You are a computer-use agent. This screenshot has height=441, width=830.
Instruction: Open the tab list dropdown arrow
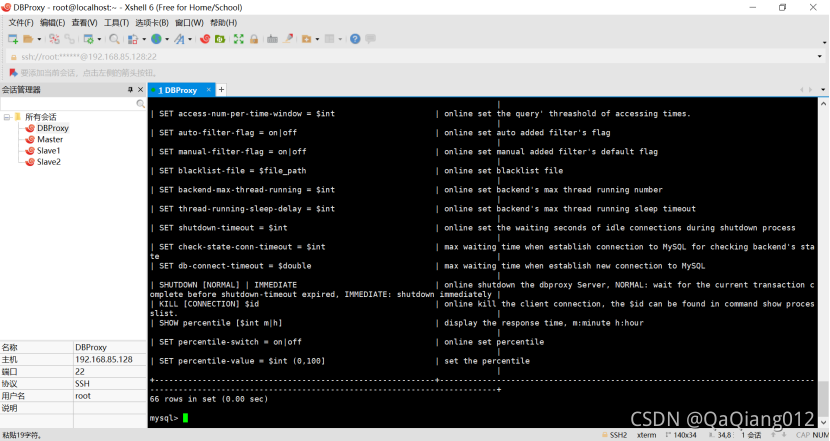[x=823, y=90]
